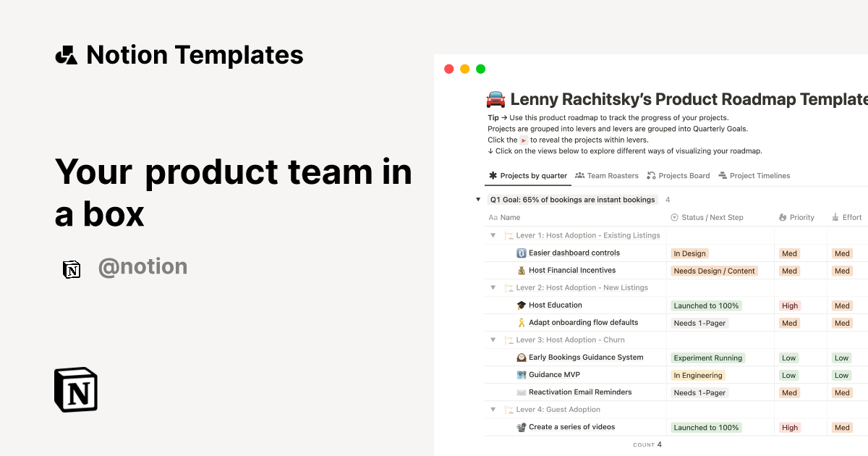The width and height of the screenshot is (868, 456).
Task: Collapse Lever 1: Host Adoption - Existing Listings
Action: pyautogui.click(x=493, y=235)
